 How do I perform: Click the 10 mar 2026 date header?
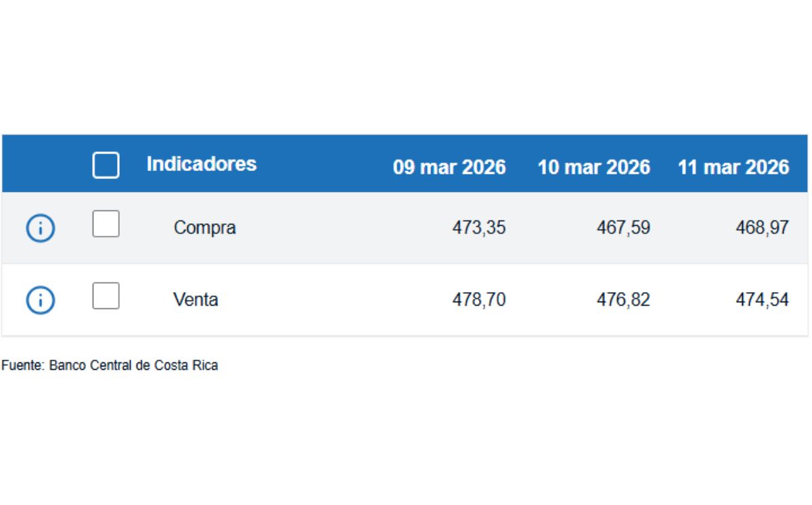tap(593, 167)
